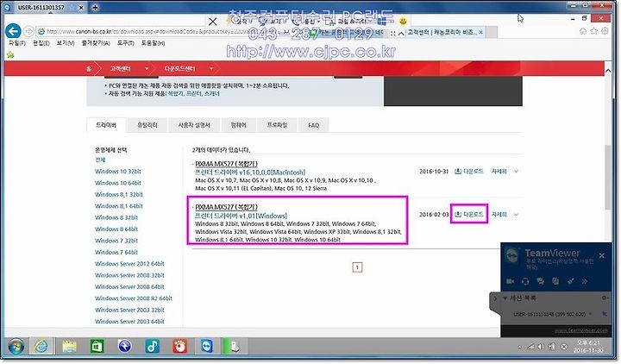The height and width of the screenshot is (364, 621).
Task: Click Internet Explorer taskbar icon
Action: [x=41, y=347]
